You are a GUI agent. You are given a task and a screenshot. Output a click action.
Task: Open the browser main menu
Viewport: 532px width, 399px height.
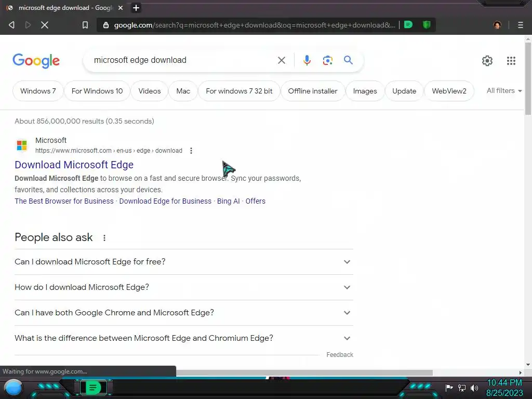[521, 25]
